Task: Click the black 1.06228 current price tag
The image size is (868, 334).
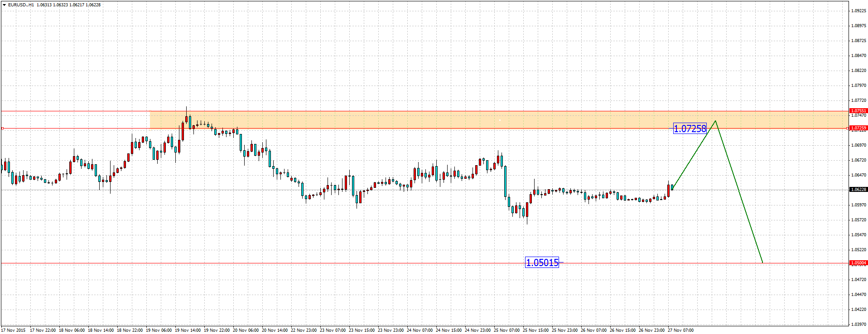Action: pos(858,190)
